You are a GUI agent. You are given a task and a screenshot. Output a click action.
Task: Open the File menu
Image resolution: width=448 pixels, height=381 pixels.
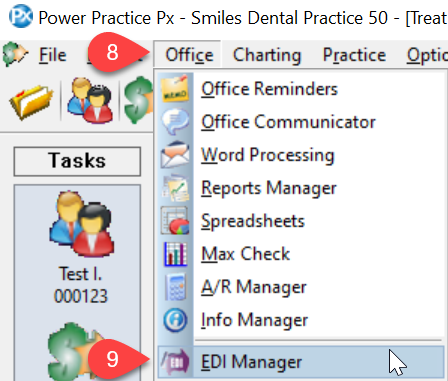tap(52, 55)
